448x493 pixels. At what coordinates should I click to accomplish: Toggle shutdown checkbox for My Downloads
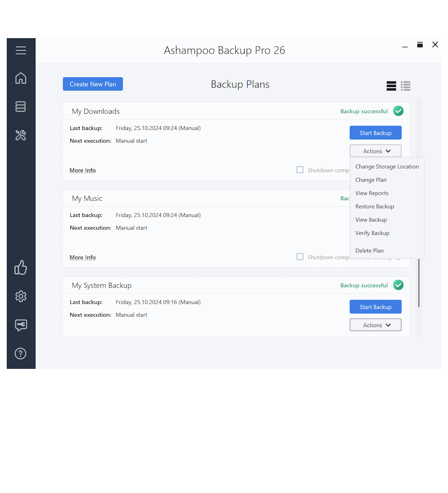(x=300, y=170)
